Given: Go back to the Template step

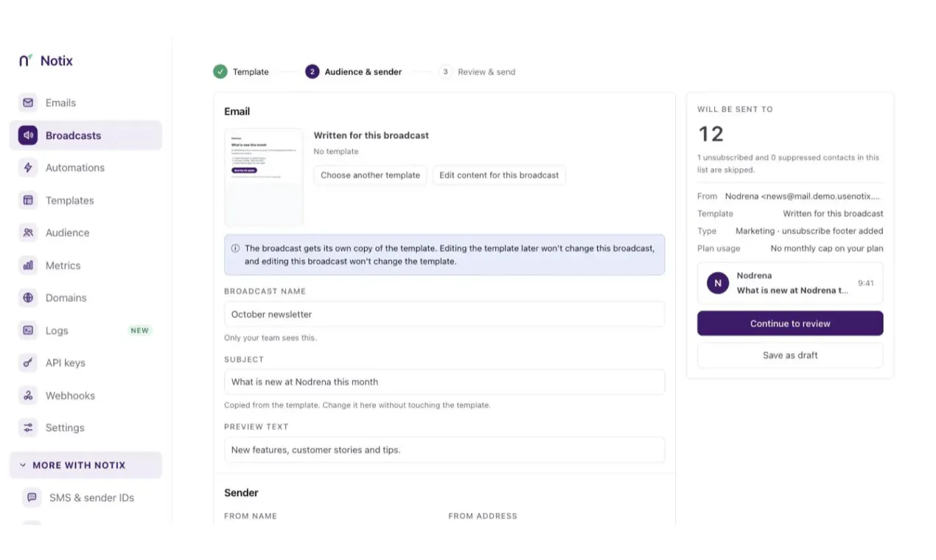Looking at the screenshot, I should pyautogui.click(x=241, y=71).
